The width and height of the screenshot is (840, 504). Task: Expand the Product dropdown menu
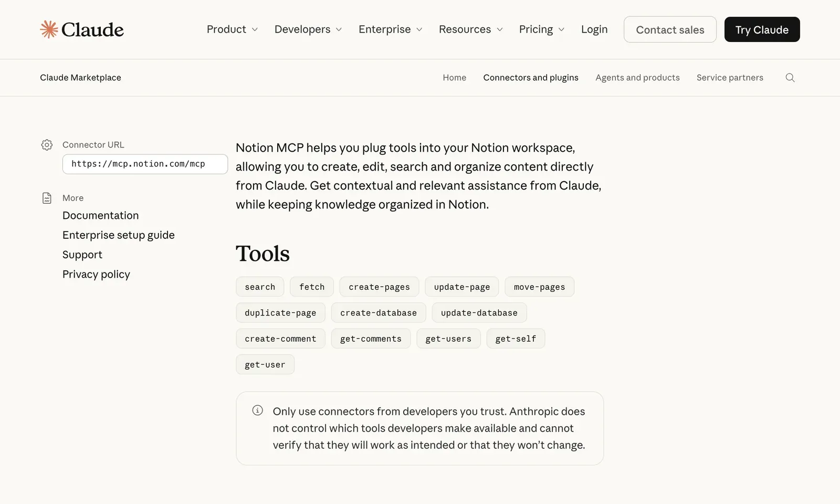point(232,29)
